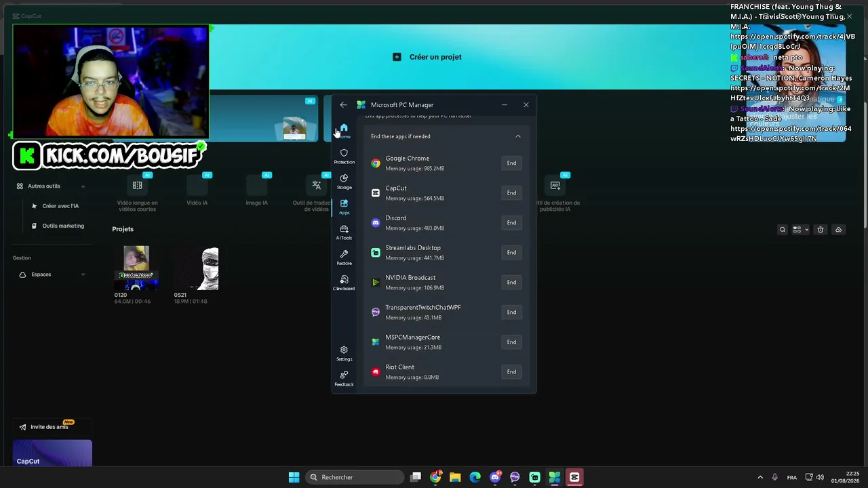End the NVIDIA Broadcast process
This screenshot has width=868, height=488.
pyautogui.click(x=511, y=283)
